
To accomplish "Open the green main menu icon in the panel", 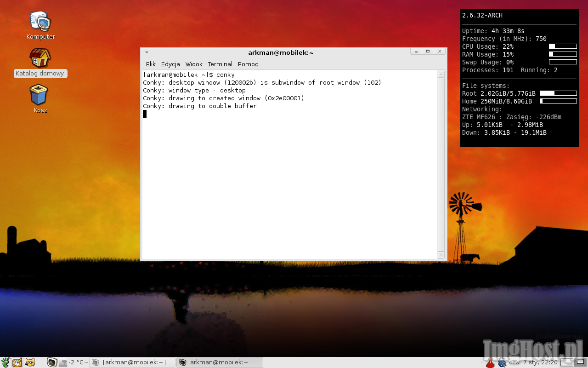I will [5, 362].
